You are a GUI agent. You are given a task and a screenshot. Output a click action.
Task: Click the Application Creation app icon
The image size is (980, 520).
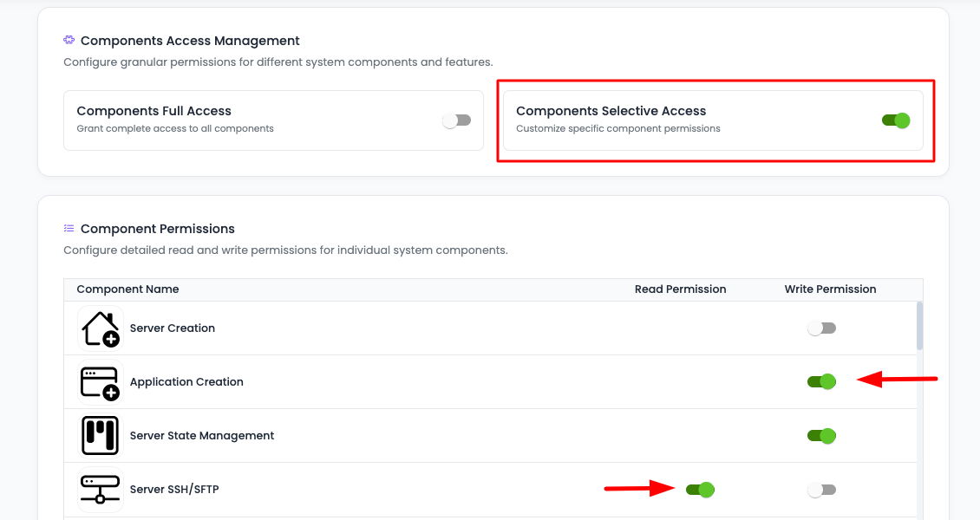100,381
